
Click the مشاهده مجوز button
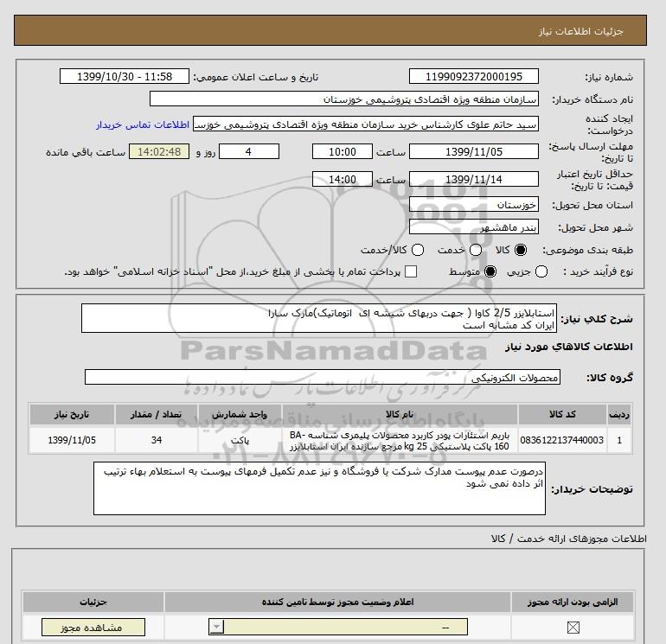tap(93, 627)
